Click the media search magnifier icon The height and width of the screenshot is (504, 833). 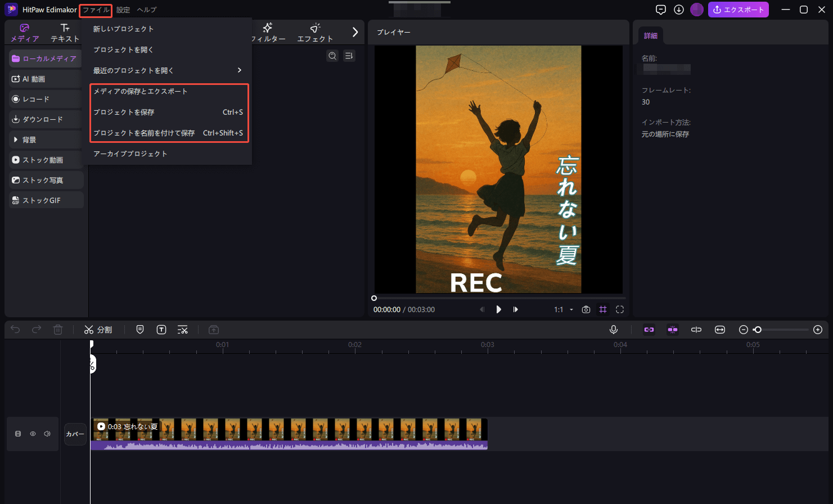click(x=332, y=56)
